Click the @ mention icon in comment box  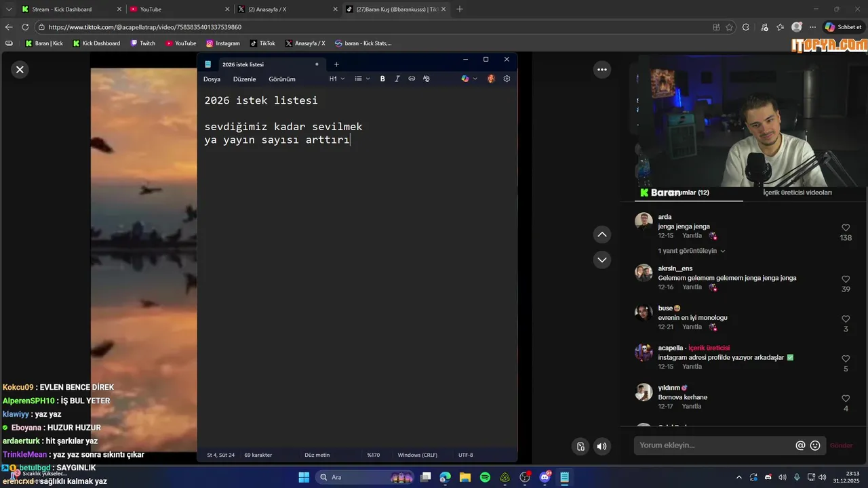coord(800,445)
